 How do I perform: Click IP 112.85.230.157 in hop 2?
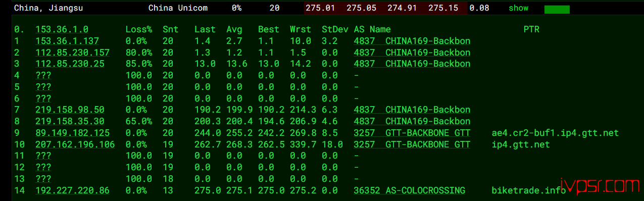coord(72,53)
